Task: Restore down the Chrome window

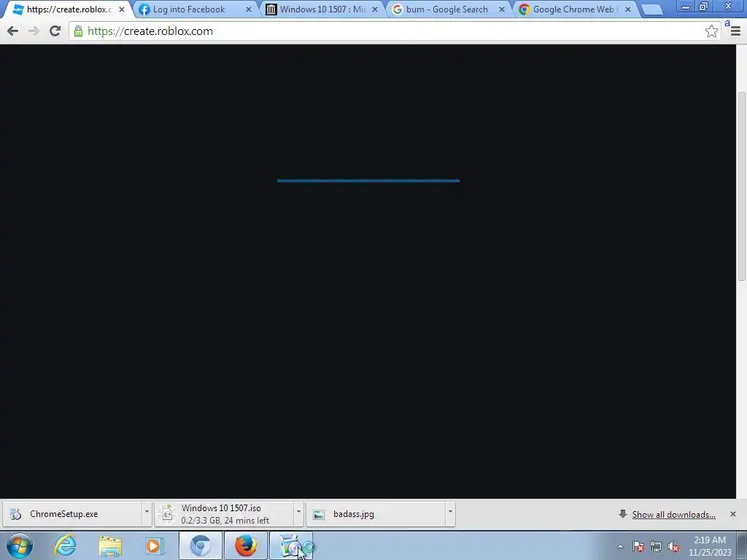Action: click(x=703, y=7)
